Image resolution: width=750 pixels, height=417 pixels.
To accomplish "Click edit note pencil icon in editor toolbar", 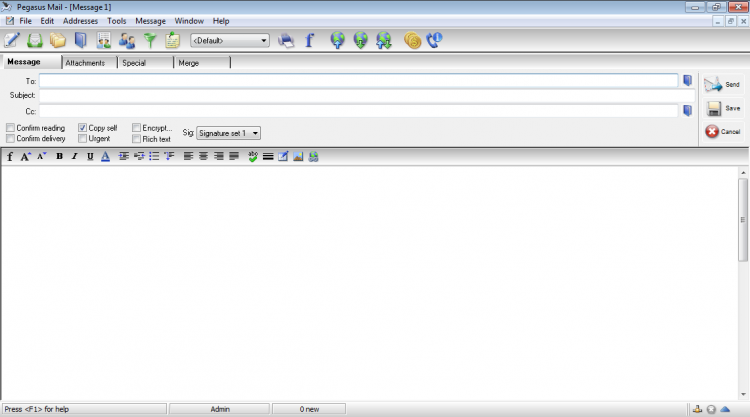I will 283,156.
